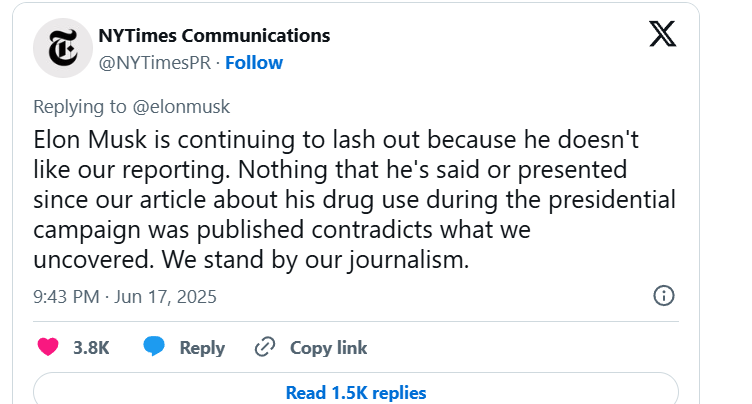The image size is (752, 404).
Task: Click the blue reply speech bubble icon
Action: point(153,348)
